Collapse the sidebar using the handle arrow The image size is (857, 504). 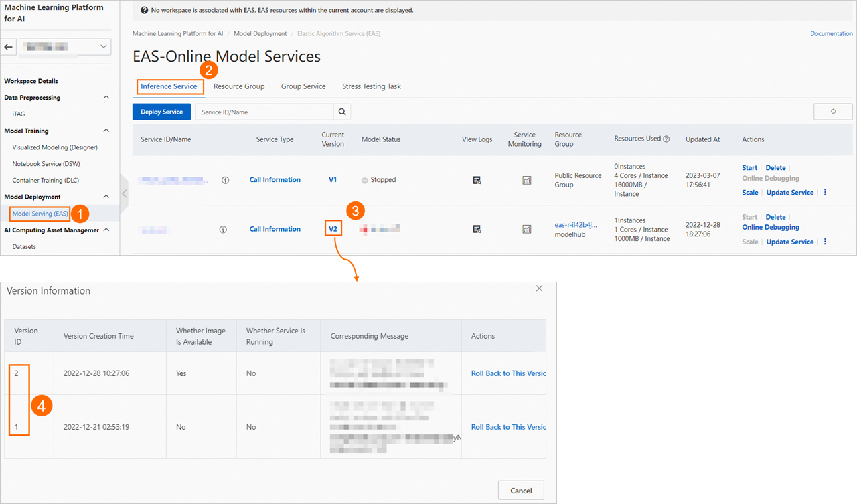[x=124, y=193]
